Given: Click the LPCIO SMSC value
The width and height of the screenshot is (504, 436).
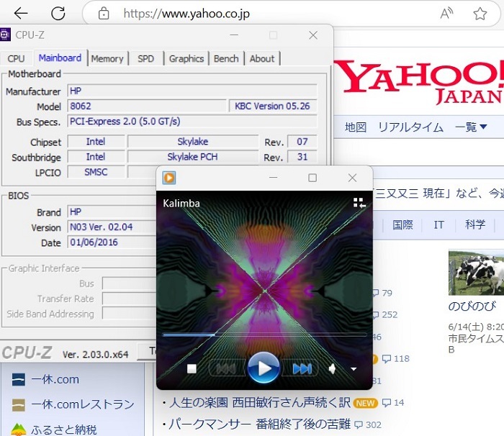Looking at the screenshot, I should (96, 172).
